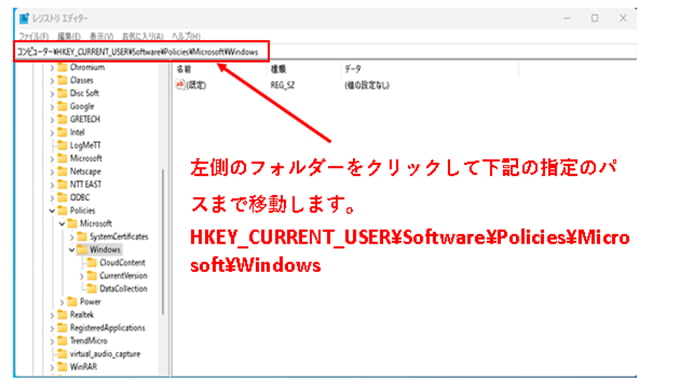Select the virtual_audio_capture folder icon
The image size is (680, 390).
(63, 354)
